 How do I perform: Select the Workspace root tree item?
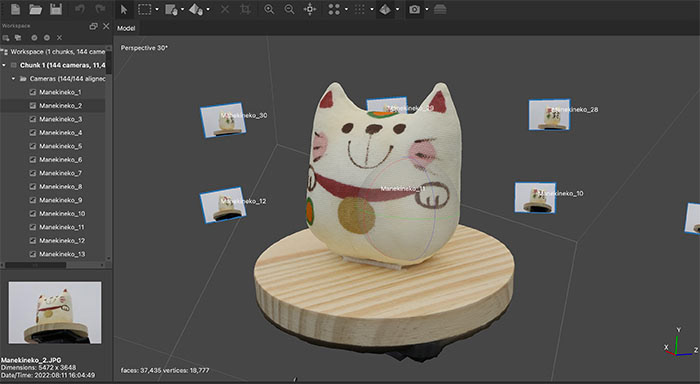point(54,52)
